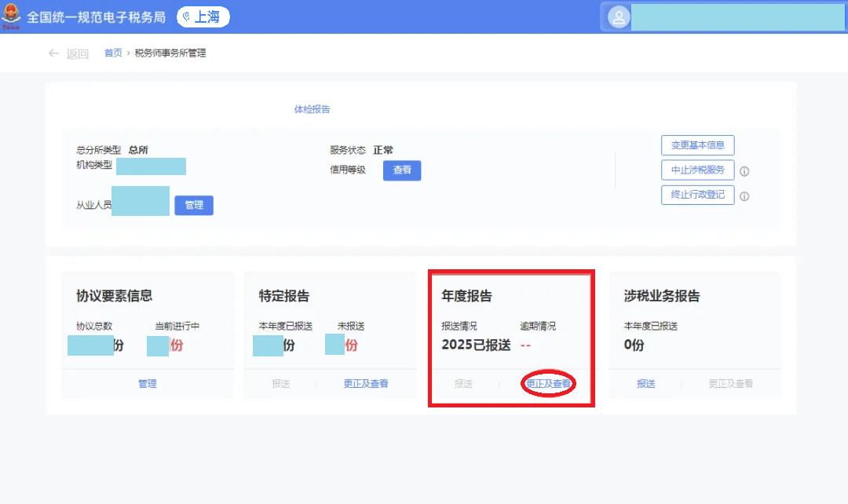Open the 体检报告 link
Viewport: 848px width, 504px height.
coord(312,109)
